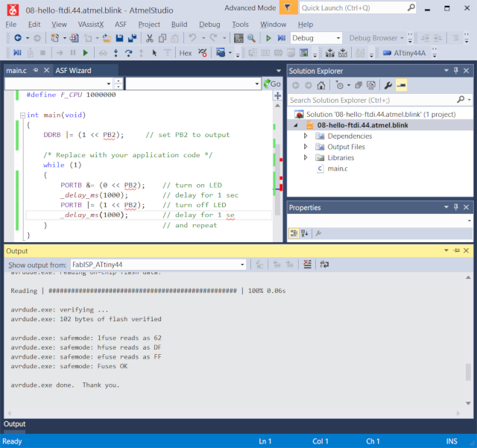Switch to the ASF Wizard tab
477x448 pixels.
(73, 71)
